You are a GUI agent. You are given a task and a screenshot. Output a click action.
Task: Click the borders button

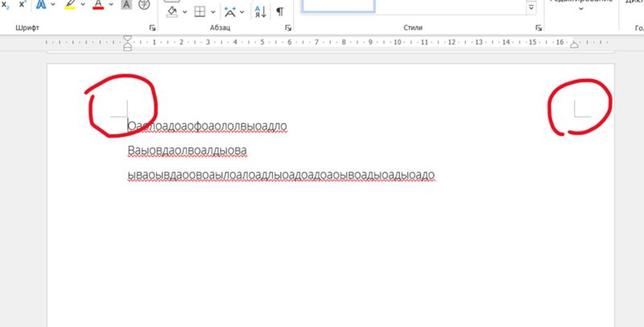(x=200, y=11)
